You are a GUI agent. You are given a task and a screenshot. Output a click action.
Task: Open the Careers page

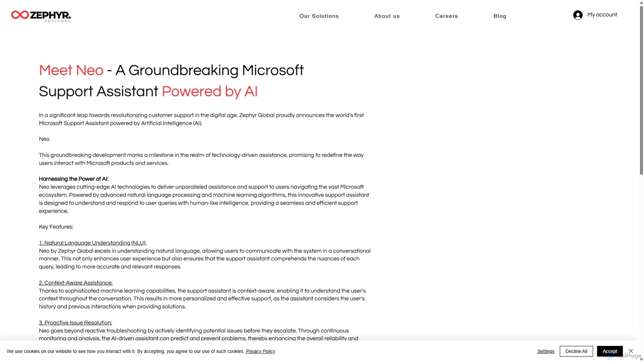click(x=447, y=16)
